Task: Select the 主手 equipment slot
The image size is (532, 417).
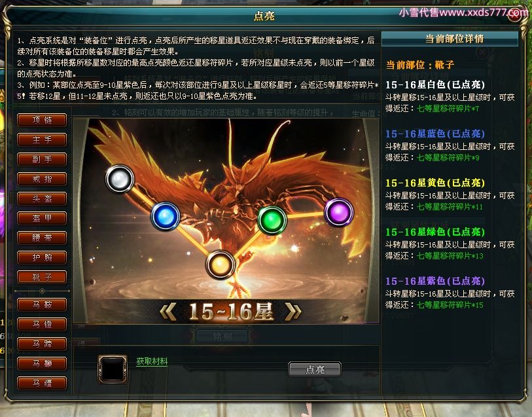Action: coord(42,140)
